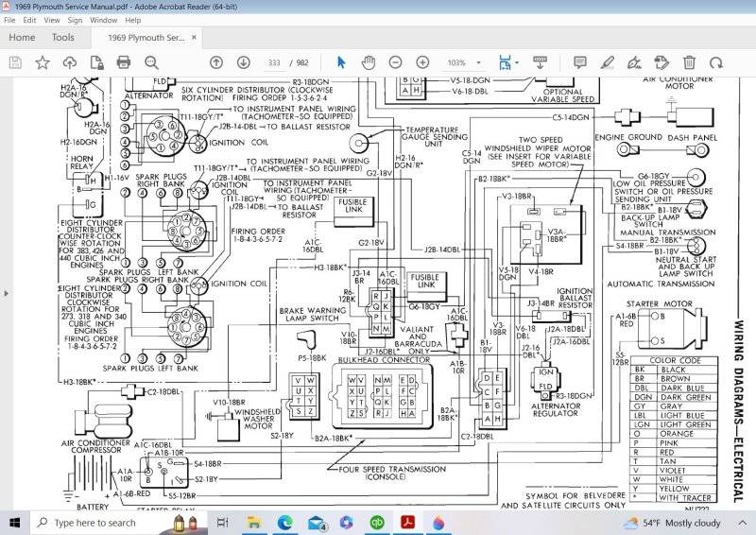This screenshot has width=756, height=535.
Task: Go to next page with down arrow
Action: (x=244, y=62)
